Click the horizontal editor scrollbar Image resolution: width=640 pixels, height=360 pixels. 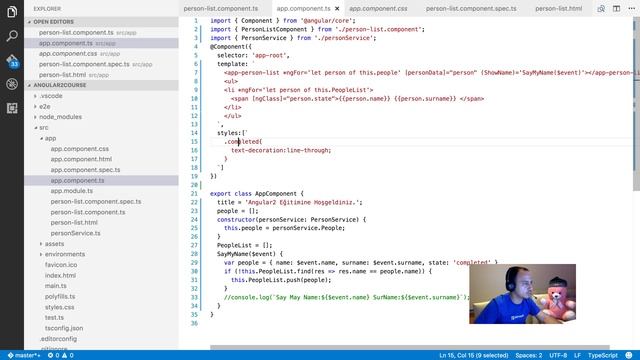pyautogui.click(x=410, y=347)
